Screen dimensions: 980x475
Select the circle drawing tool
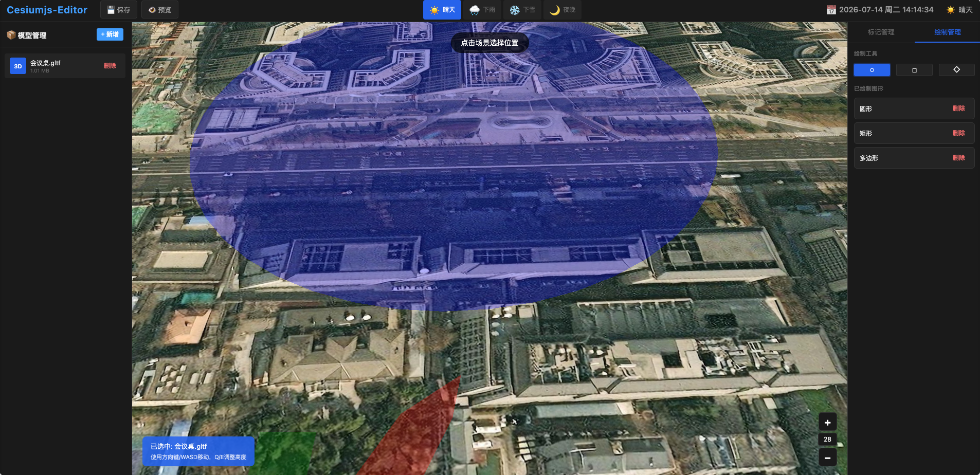[x=872, y=70]
